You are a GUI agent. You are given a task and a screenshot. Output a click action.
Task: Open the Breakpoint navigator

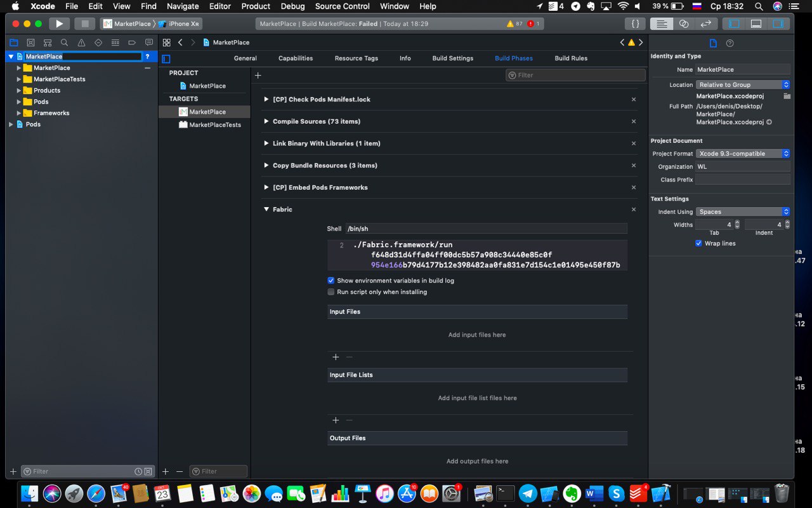[x=132, y=43]
